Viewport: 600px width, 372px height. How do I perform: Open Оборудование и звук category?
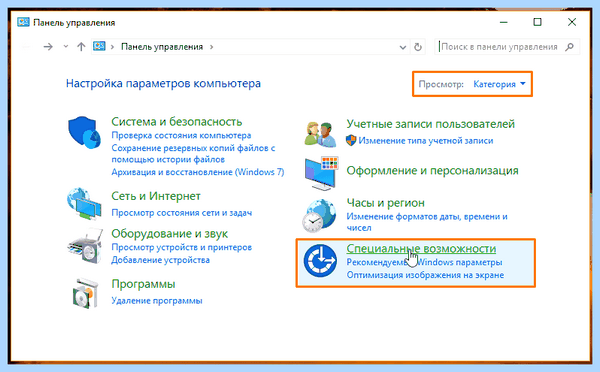(x=170, y=233)
